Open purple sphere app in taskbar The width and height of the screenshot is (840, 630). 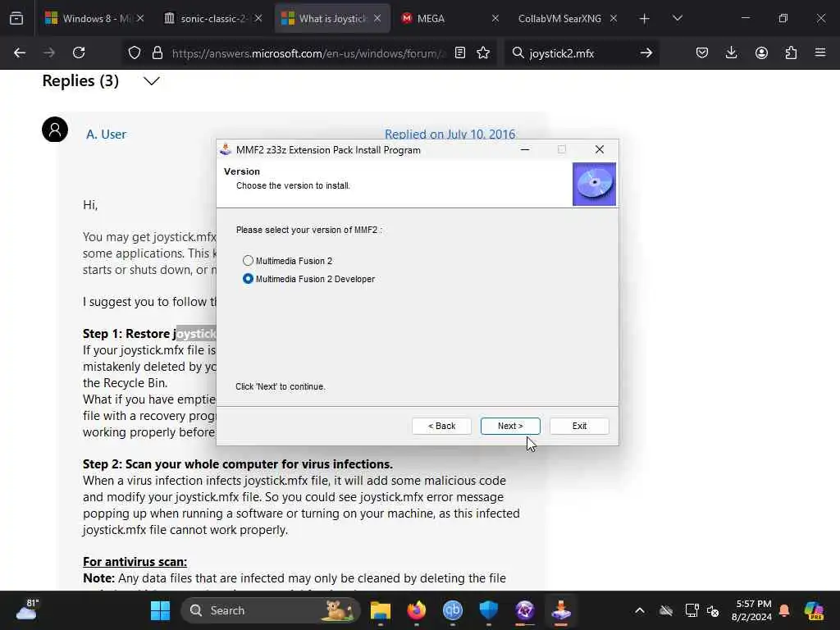(x=525, y=610)
